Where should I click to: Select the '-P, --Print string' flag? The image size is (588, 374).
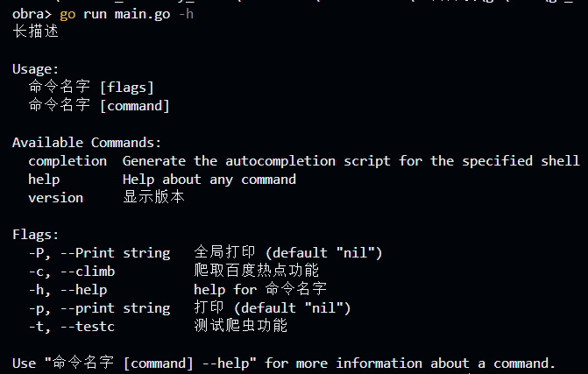pos(99,252)
